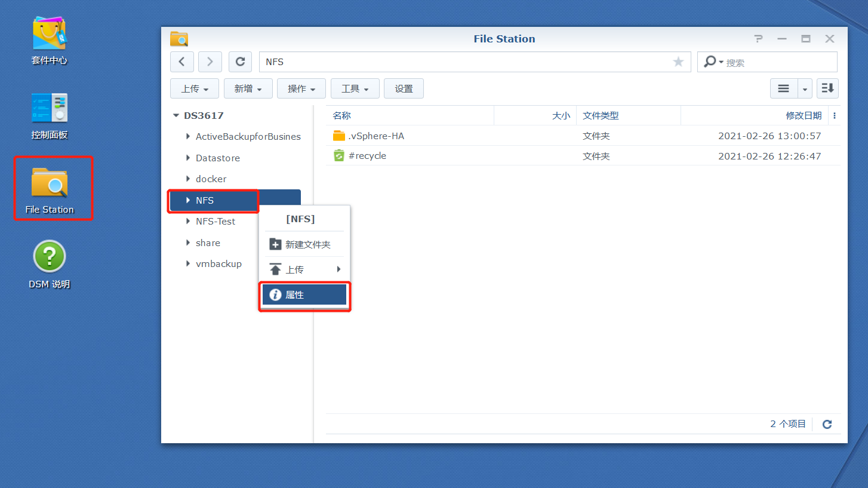The width and height of the screenshot is (868, 488).
Task: Select the share folder in tree
Action: coord(208,243)
